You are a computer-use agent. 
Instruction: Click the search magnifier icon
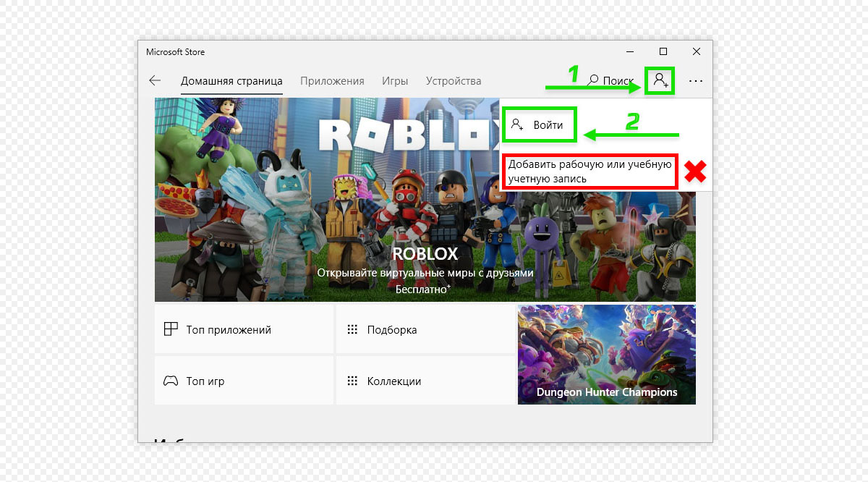coord(593,80)
